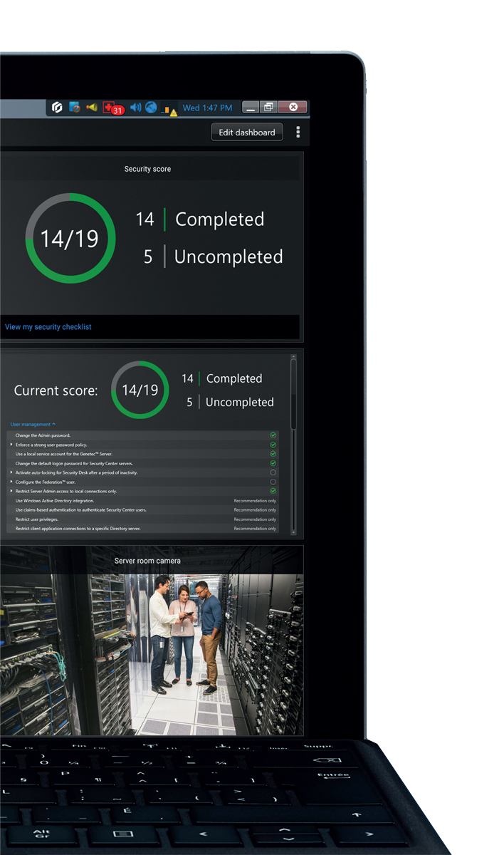Screen dimensions: 504x855
Task: Open health events icon with 31 badge
Action: pyautogui.click(x=112, y=108)
